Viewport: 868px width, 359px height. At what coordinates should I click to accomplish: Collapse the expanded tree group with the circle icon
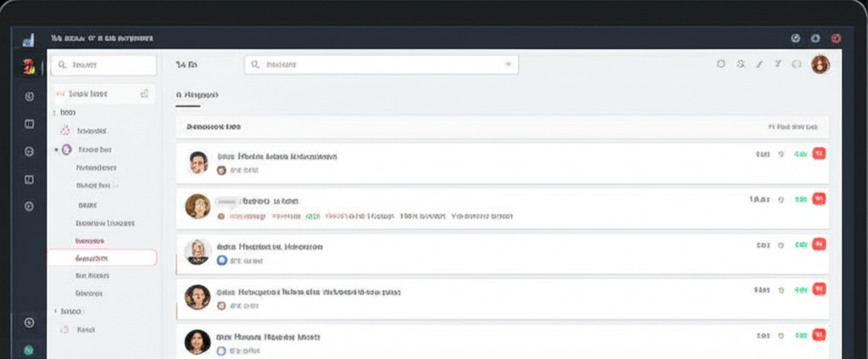(56, 149)
